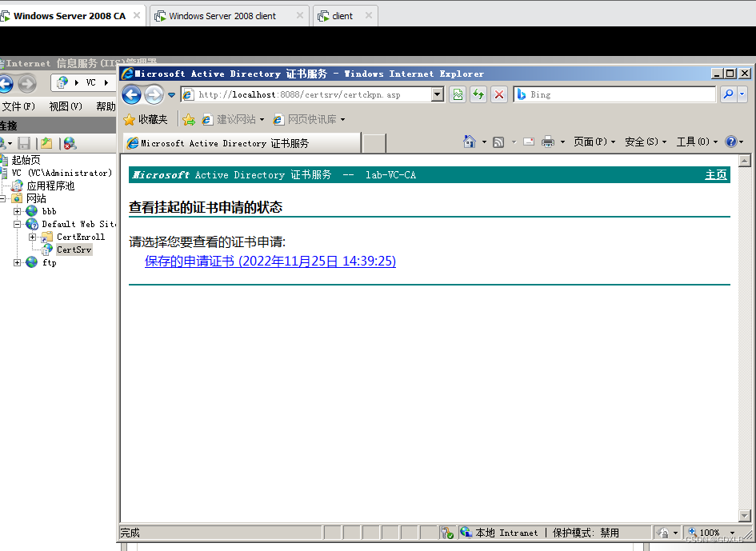This screenshot has width=756, height=551.
Task: Click the print icon
Action: coord(548,142)
